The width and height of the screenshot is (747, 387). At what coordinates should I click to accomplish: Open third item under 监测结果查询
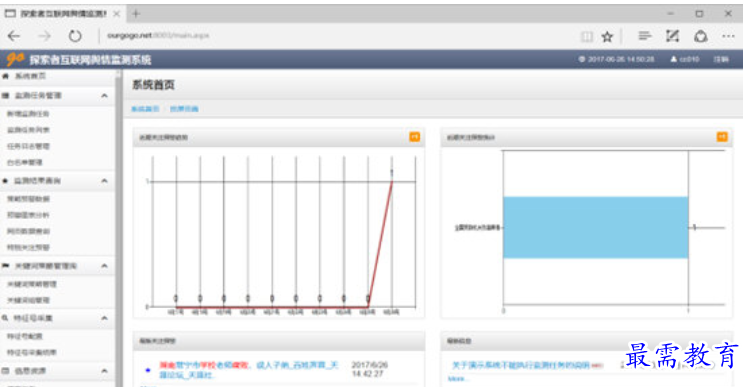[28, 231]
